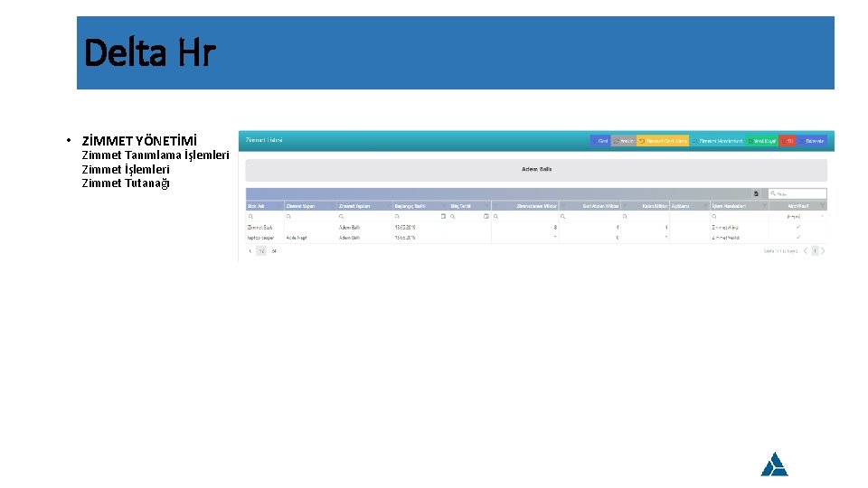Set page size to 24 rows
This screenshot has width=868, height=488.
click(x=273, y=251)
